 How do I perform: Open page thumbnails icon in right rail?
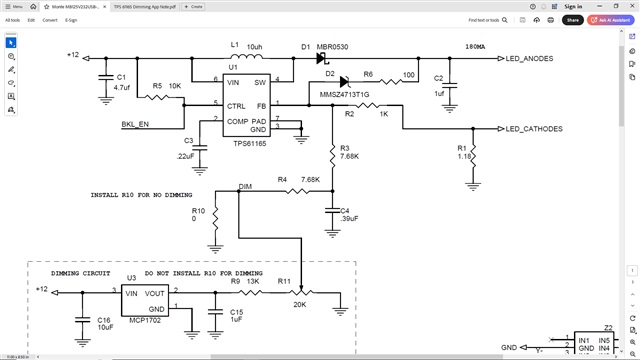[632, 77]
